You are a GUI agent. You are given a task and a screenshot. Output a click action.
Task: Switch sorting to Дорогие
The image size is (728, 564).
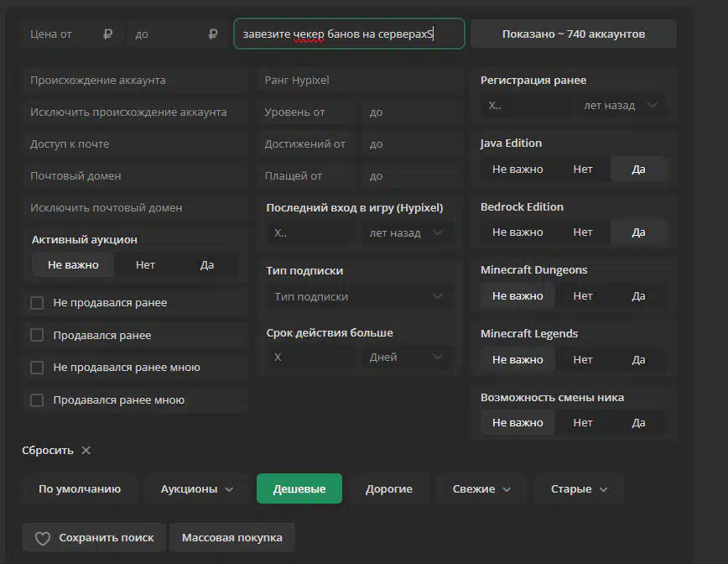(388, 489)
